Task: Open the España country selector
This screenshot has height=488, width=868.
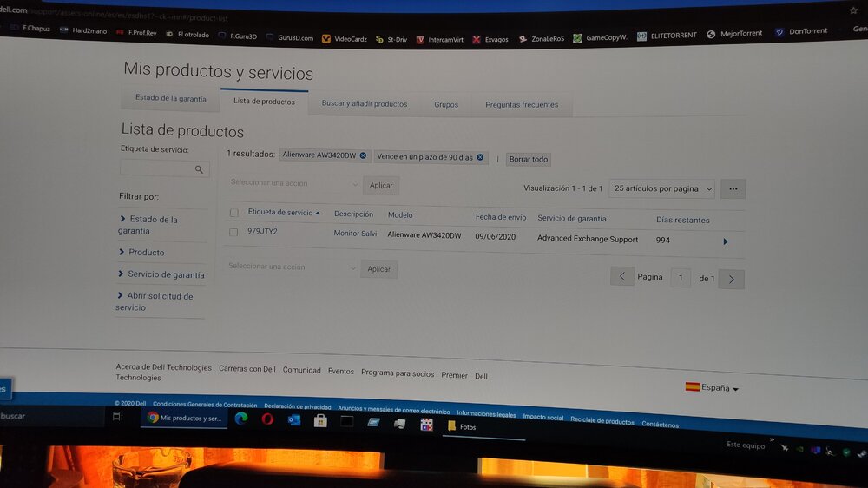Action: (x=712, y=388)
